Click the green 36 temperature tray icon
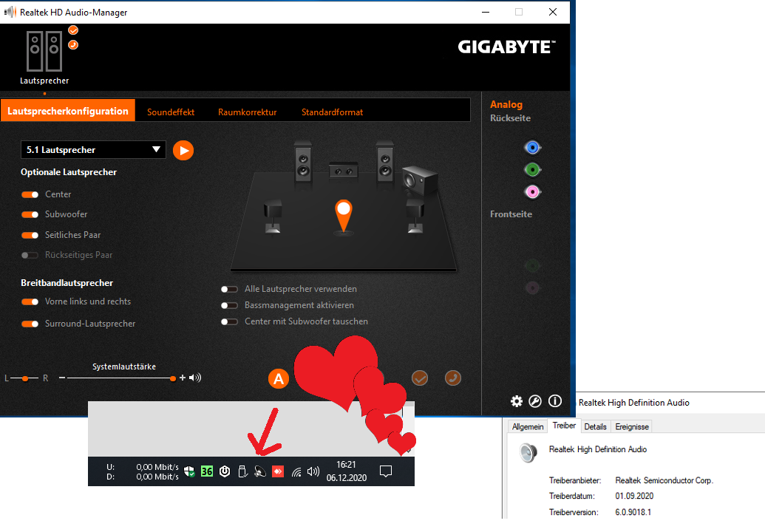Screen dimensions: 765x532 (207, 471)
